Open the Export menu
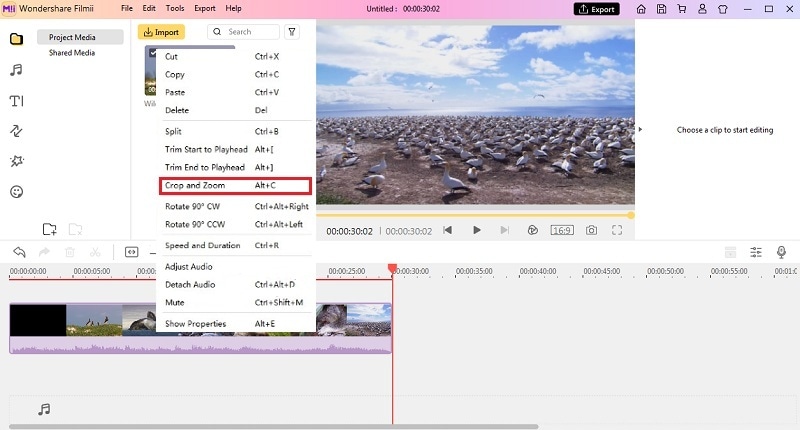 [205, 8]
